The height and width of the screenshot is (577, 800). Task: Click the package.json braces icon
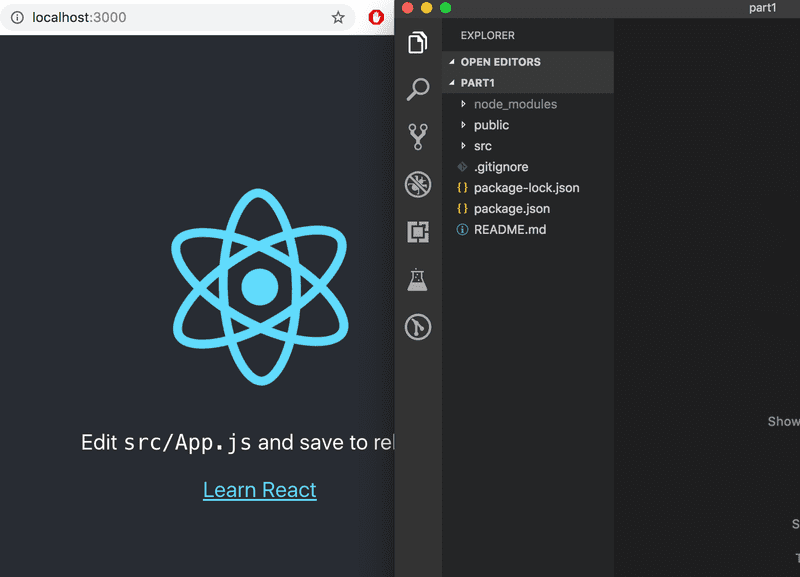[x=462, y=209]
